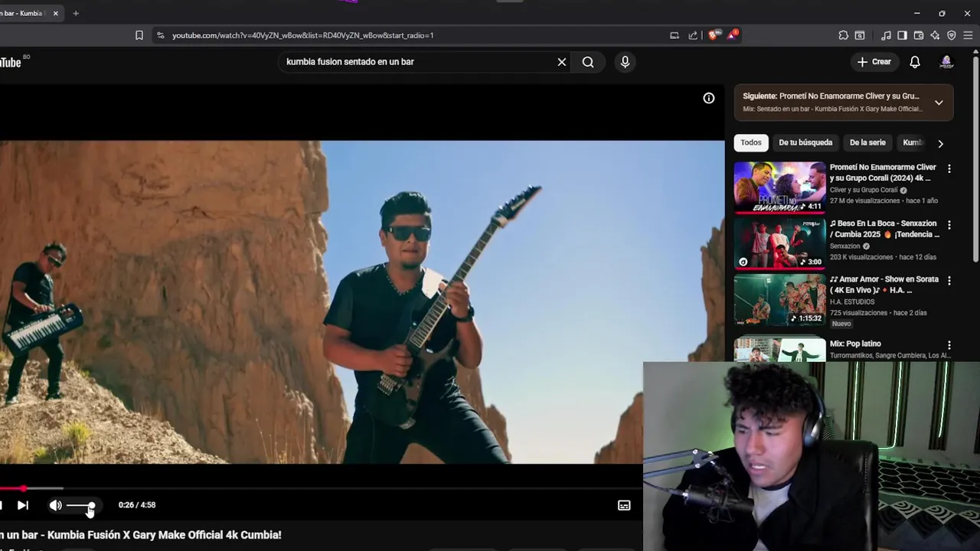Viewport: 980px width, 551px height.
Task: Open options menu for Prometí No Enamorarme
Action: click(x=949, y=168)
